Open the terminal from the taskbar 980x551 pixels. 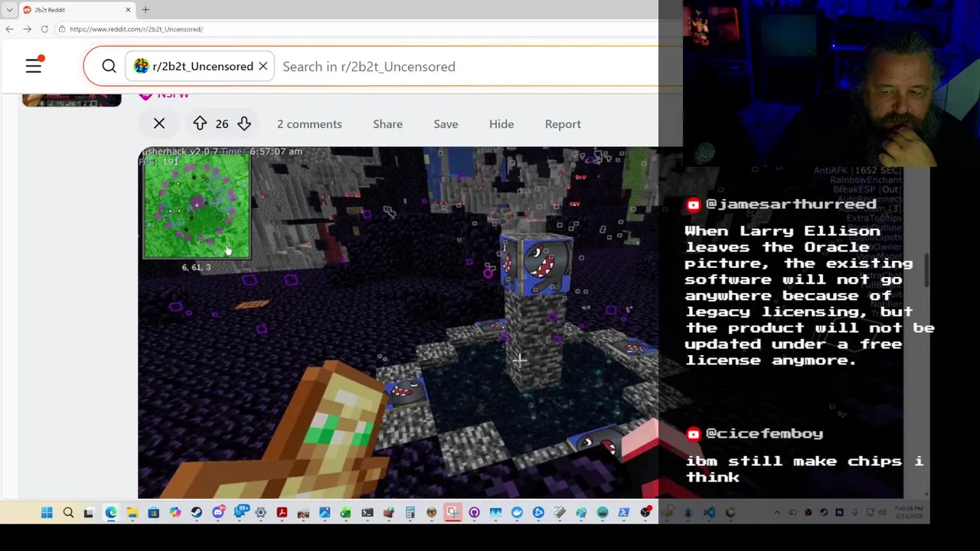click(x=367, y=513)
